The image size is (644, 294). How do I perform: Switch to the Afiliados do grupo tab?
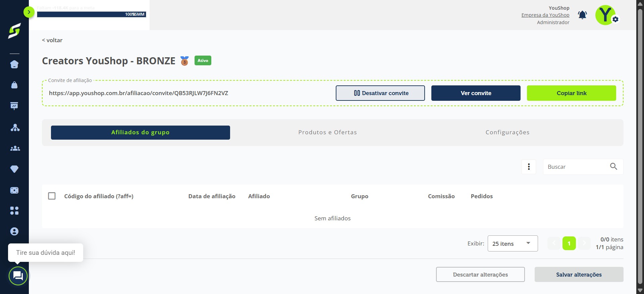pyautogui.click(x=141, y=133)
